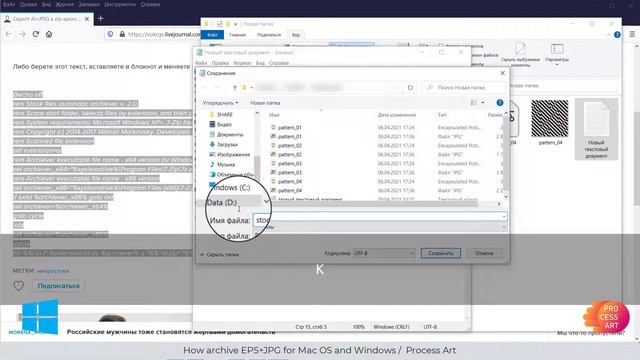640x360 pixels.
Task: Close the Сохранение dialog
Action: click(502, 73)
